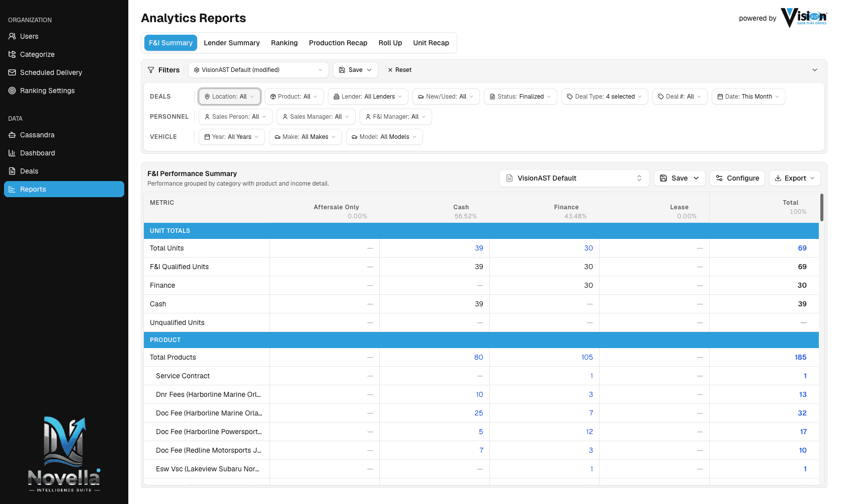Click Total Units cash value 39
Screen dimensions: 845x504
(479, 248)
